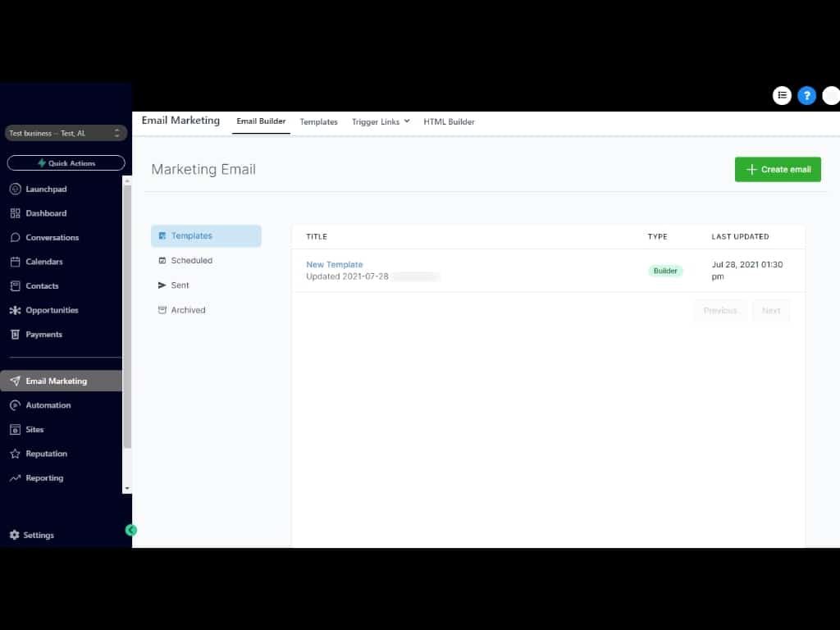Click the Opportunities icon in sidebar

pyautogui.click(x=15, y=310)
